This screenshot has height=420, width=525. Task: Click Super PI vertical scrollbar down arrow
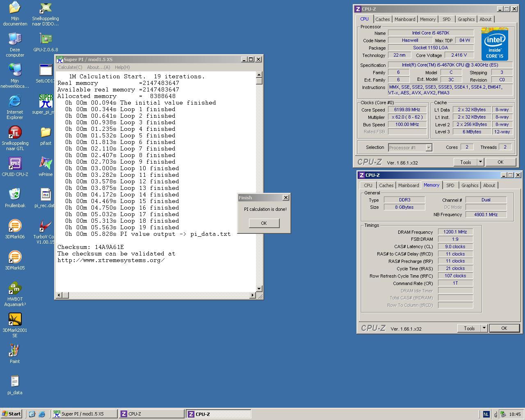click(x=259, y=288)
